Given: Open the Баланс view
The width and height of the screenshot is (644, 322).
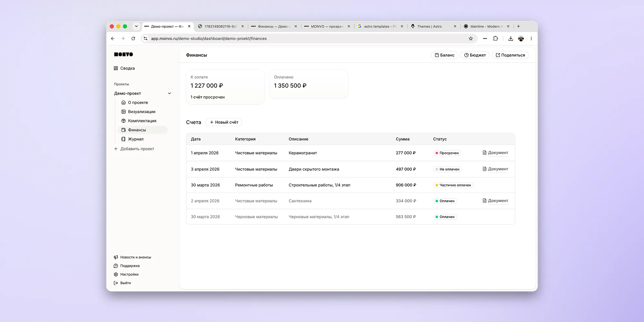Looking at the screenshot, I should pos(444,55).
